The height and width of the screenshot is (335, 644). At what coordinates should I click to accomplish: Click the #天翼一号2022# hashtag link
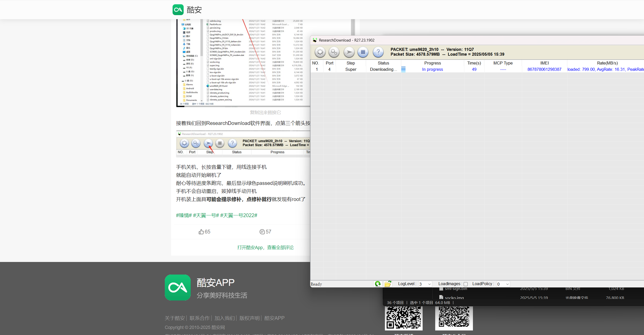click(239, 215)
